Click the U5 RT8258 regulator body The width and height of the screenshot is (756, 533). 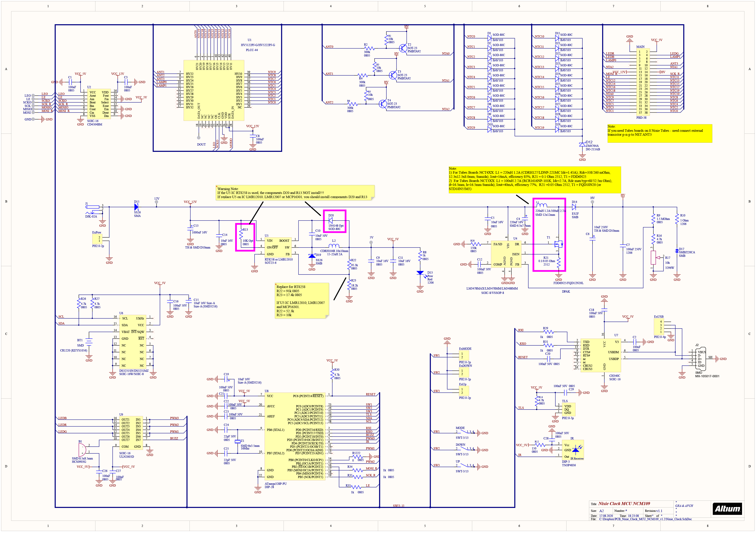point(278,247)
